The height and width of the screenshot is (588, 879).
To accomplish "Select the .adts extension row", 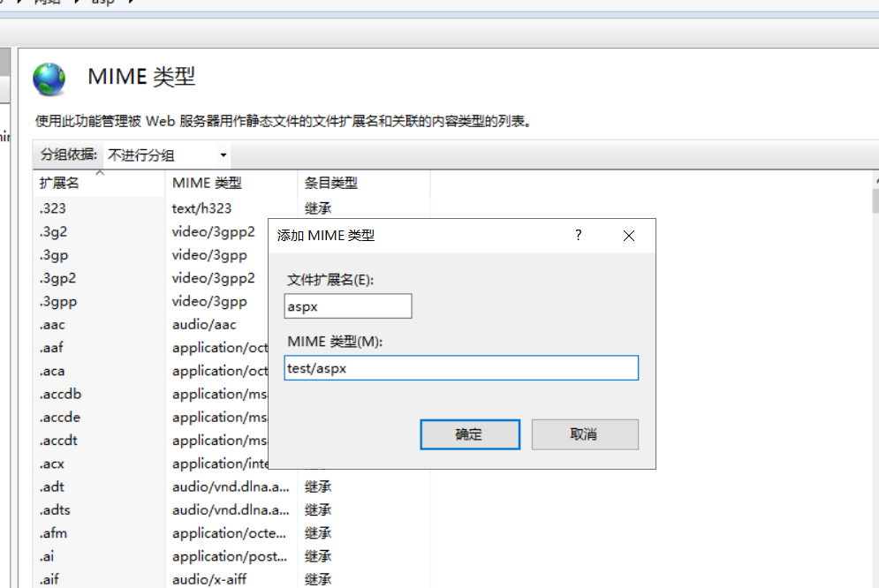I will click(55, 509).
